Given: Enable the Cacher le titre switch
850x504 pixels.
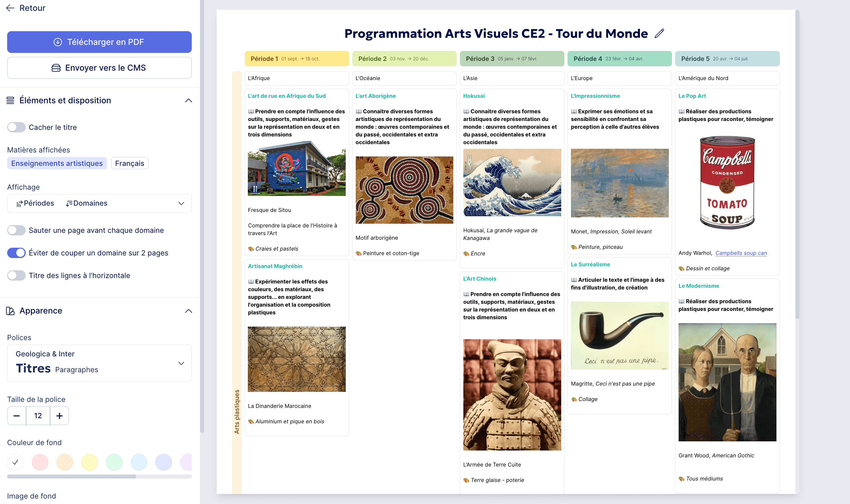Looking at the screenshot, I should tap(16, 127).
